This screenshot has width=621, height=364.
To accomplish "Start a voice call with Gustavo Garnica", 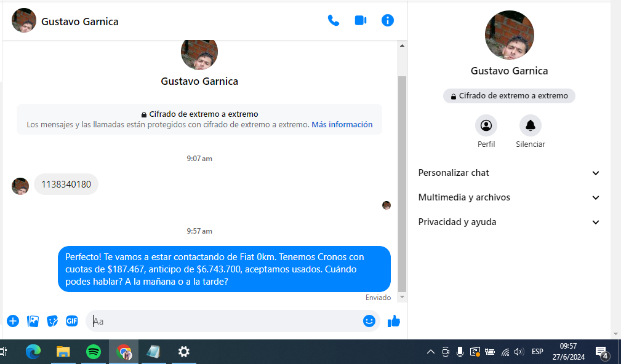I will (x=334, y=20).
